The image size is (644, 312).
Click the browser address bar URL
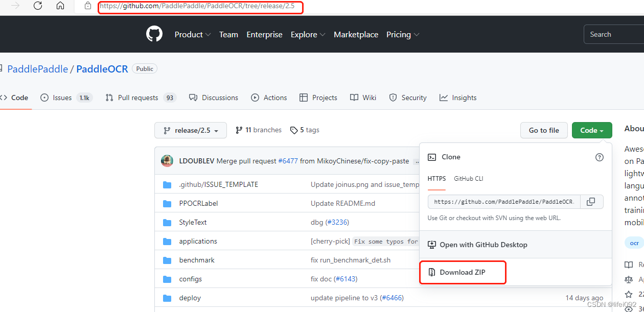tap(197, 6)
